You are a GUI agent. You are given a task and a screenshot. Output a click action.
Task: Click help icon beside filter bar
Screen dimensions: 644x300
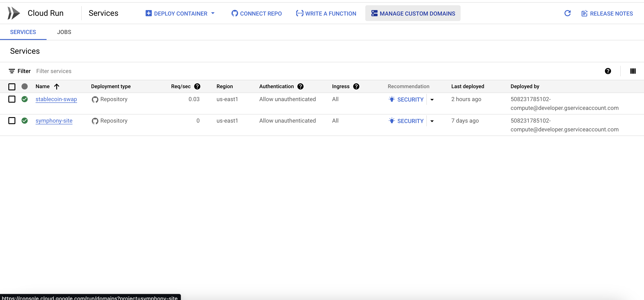(x=608, y=71)
